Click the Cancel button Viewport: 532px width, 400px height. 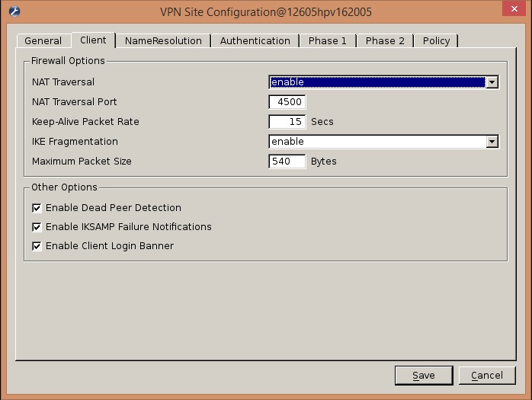pyautogui.click(x=486, y=376)
